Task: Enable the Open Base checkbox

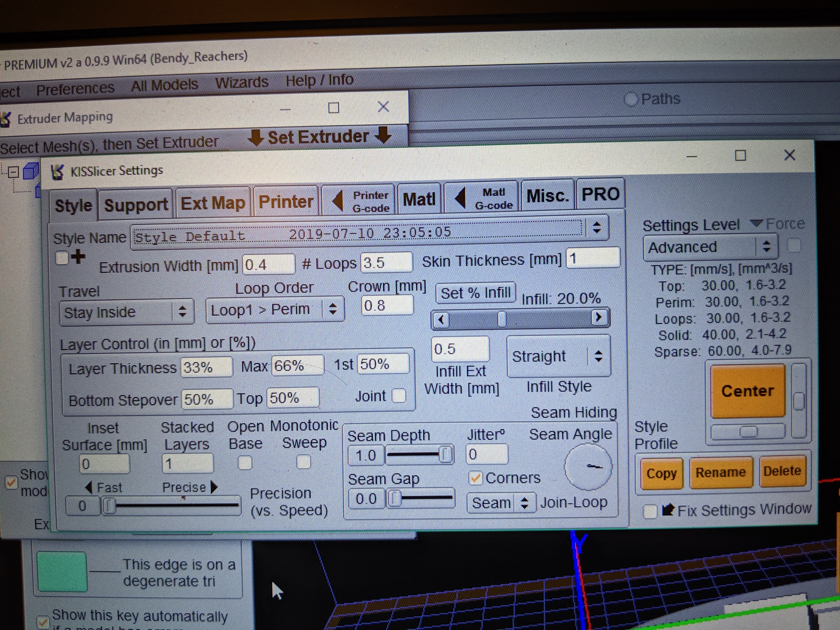Action: 245,463
